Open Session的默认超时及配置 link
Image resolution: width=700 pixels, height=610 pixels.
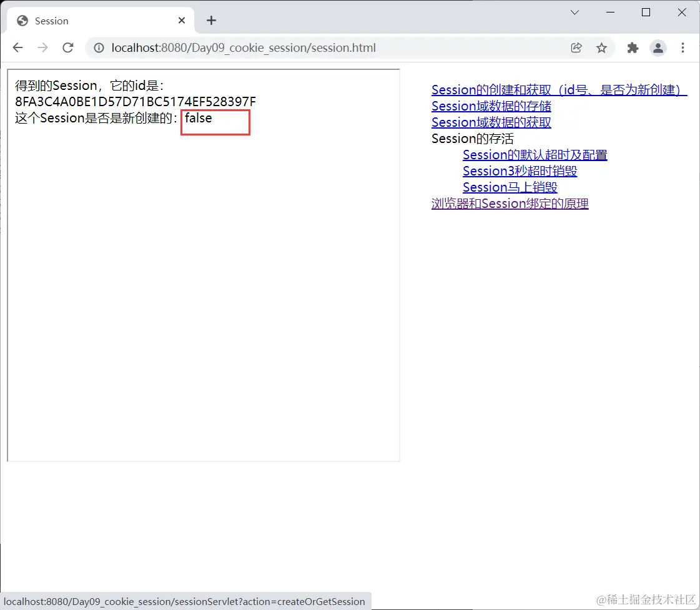click(535, 155)
